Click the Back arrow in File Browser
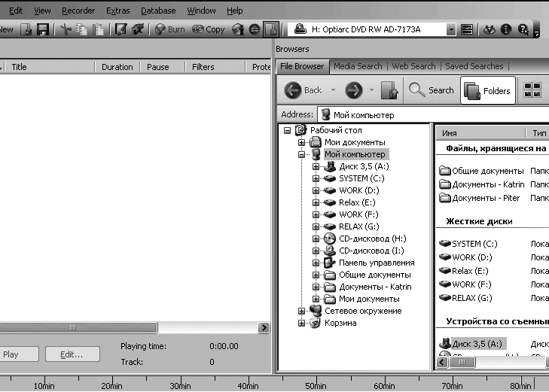549x392 pixels. 303,90
